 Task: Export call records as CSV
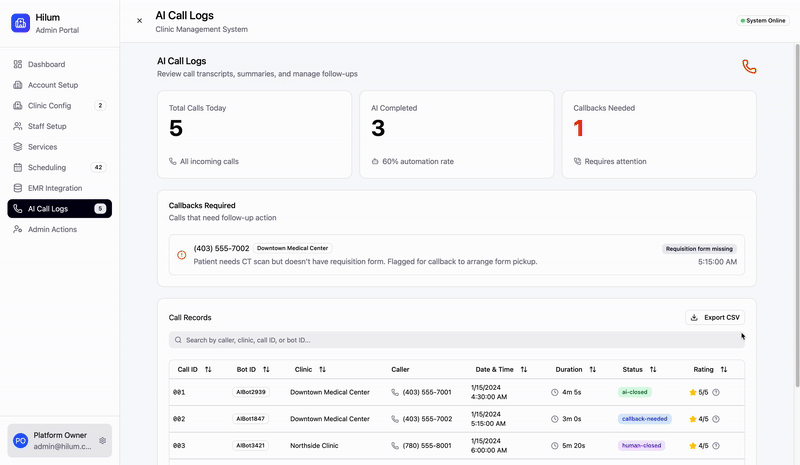[715, 317]
